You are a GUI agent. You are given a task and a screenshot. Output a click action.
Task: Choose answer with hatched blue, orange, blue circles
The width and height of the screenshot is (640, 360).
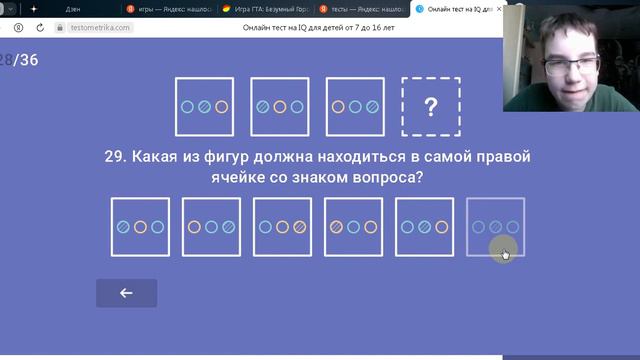click(x=140, y=227)
